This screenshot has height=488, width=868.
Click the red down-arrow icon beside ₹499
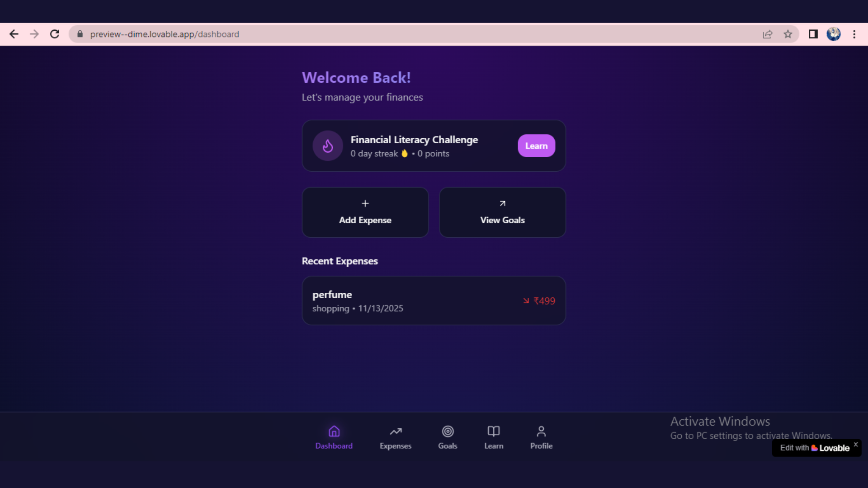coord(526,301)
